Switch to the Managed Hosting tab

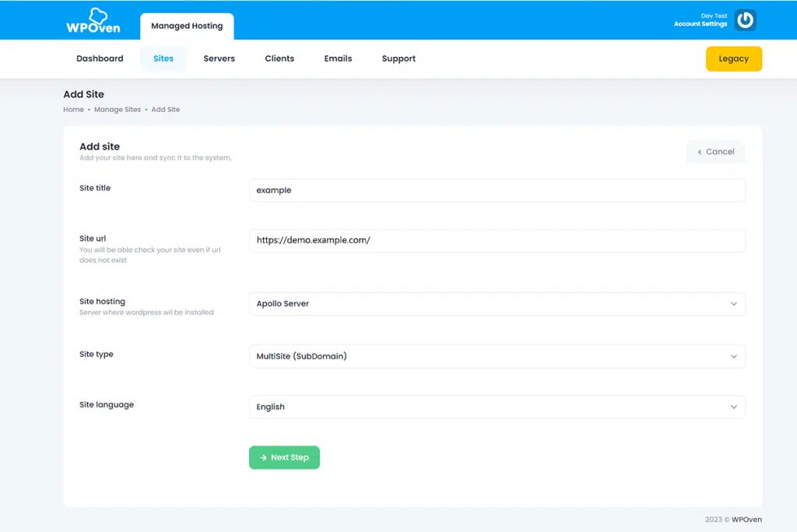click(187, 26)
